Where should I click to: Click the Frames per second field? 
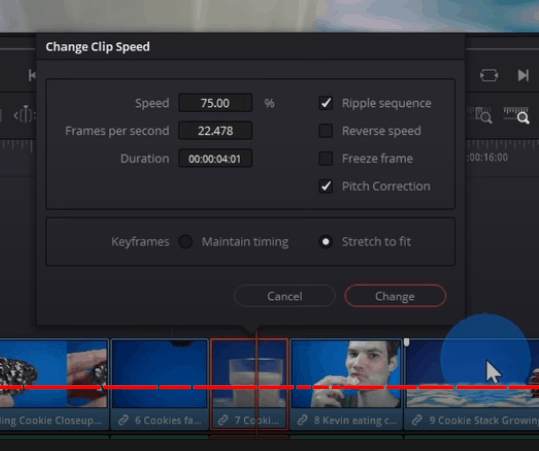[x=215, y=131]
